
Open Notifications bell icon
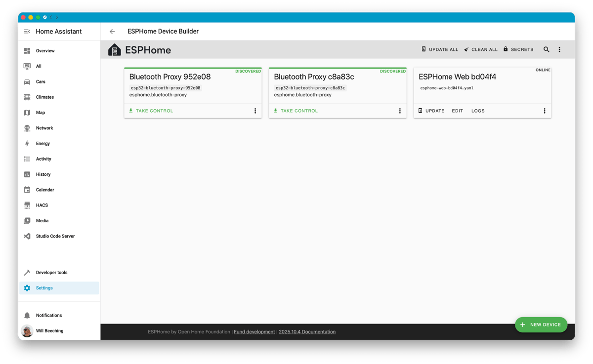point(27,316)
